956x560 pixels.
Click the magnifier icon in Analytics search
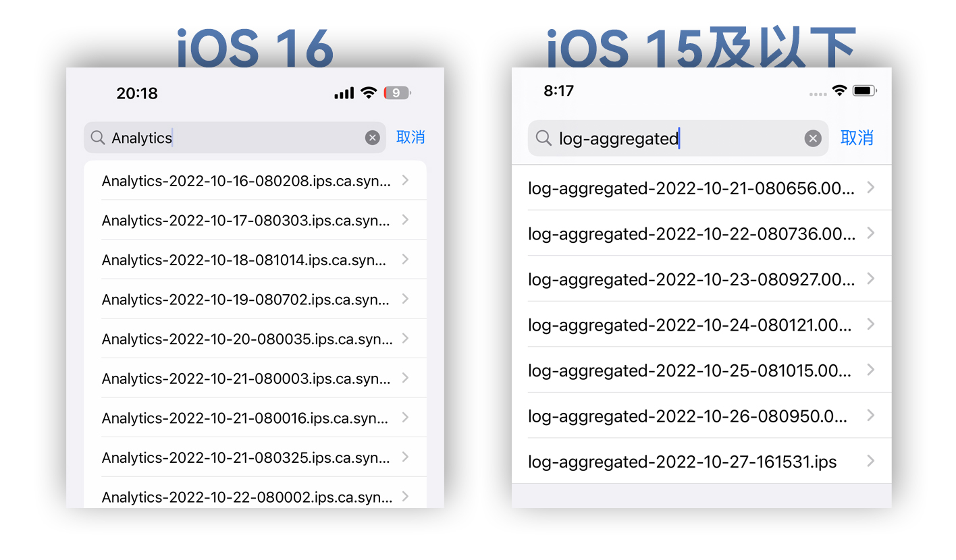pos(98,138)
